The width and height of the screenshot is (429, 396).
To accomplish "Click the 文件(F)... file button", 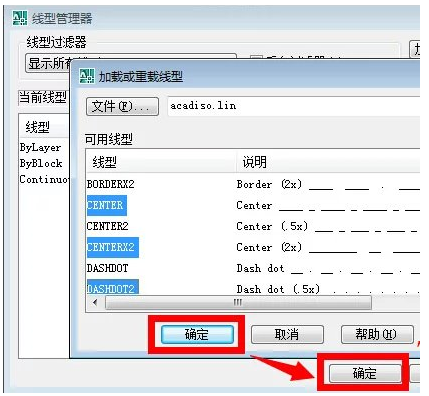I will click(x=122, y=107).
